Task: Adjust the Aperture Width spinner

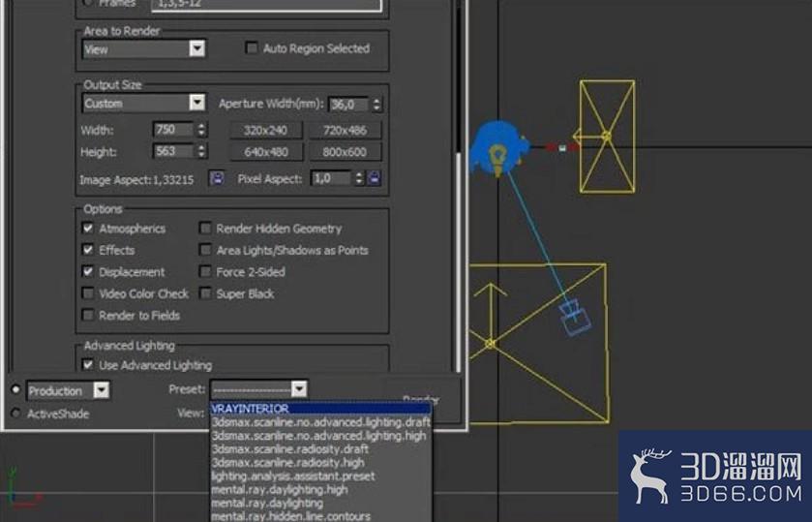Action: click(377, 105)
